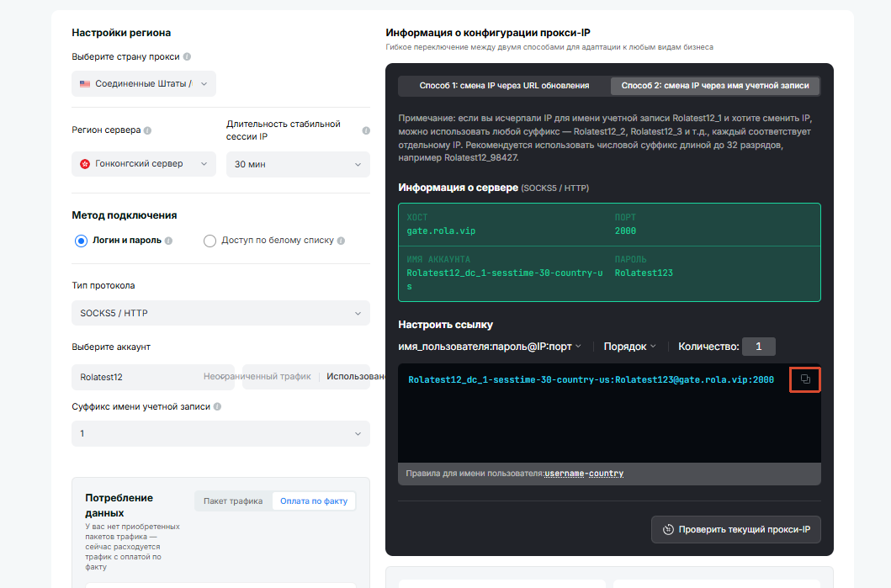This screenshot has width=891, height=588.
Task: Click Проверить текущий прокси-IP button
Action: click(x=736, y=529)
